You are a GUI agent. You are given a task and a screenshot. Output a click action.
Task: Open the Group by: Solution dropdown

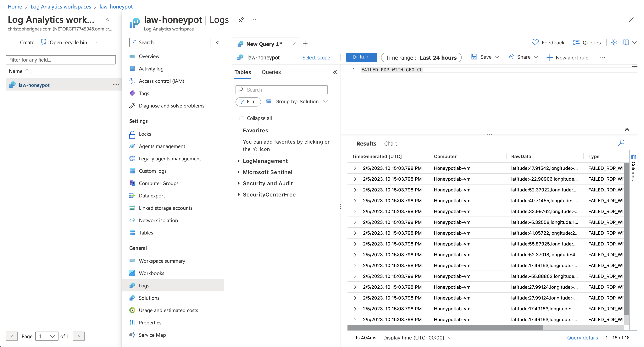coord(297,102)
